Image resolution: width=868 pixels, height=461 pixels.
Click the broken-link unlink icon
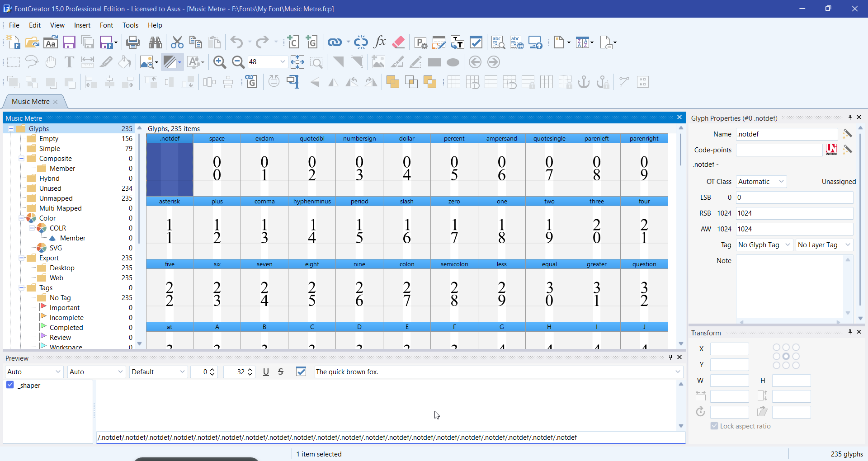(x=361, y=42)
